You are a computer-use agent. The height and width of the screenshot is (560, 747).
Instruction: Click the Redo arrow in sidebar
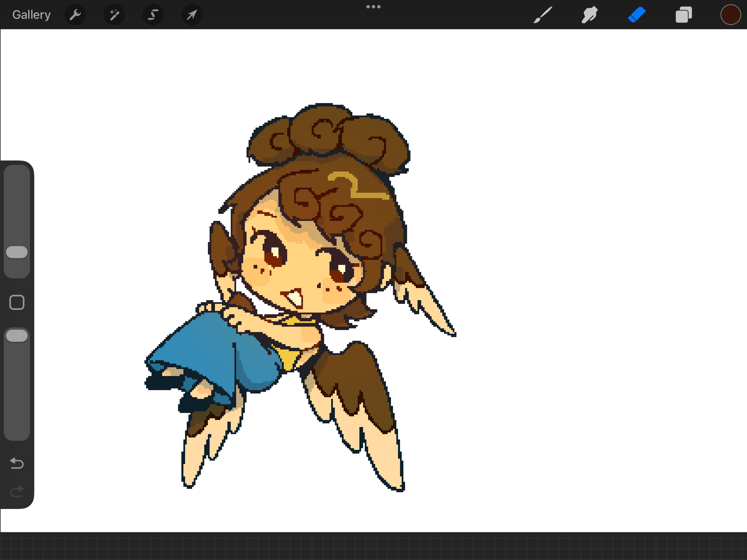17,492
